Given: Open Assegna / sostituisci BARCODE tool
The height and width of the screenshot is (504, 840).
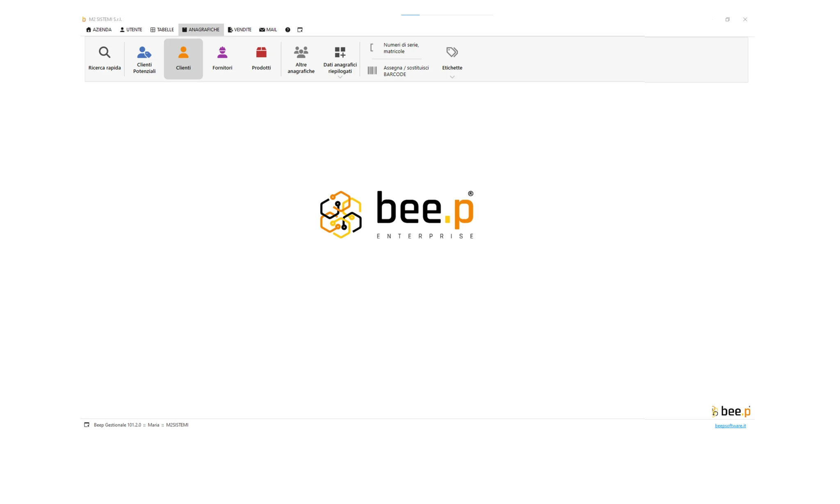Looking at the screenshot, I should [398, 71].
